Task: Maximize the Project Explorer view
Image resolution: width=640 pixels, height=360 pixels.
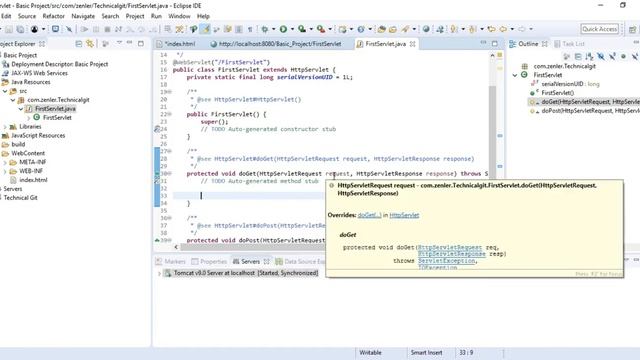Action: click(141, 43)
